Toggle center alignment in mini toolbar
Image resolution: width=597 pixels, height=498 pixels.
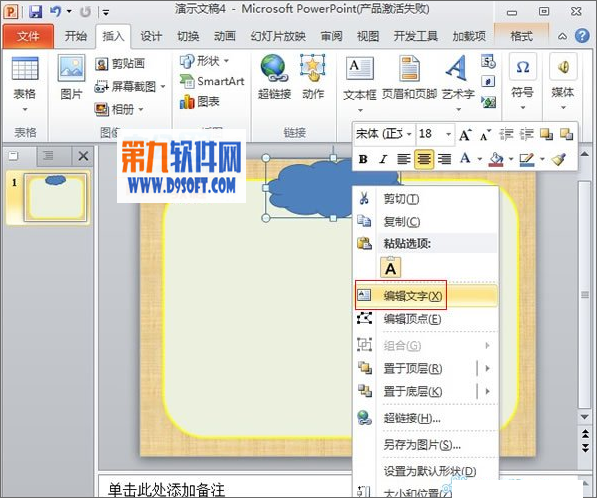click(x=424, y=159)
